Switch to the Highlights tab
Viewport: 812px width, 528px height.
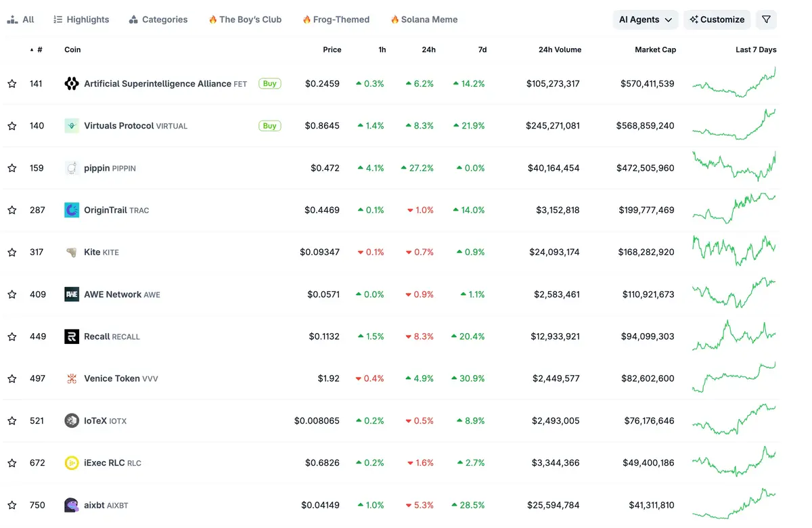(x=81, y=20)
